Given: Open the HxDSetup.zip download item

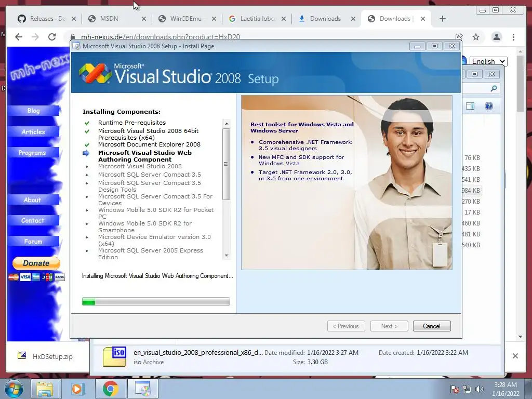Looking at the screenshot, I should 46,356.
